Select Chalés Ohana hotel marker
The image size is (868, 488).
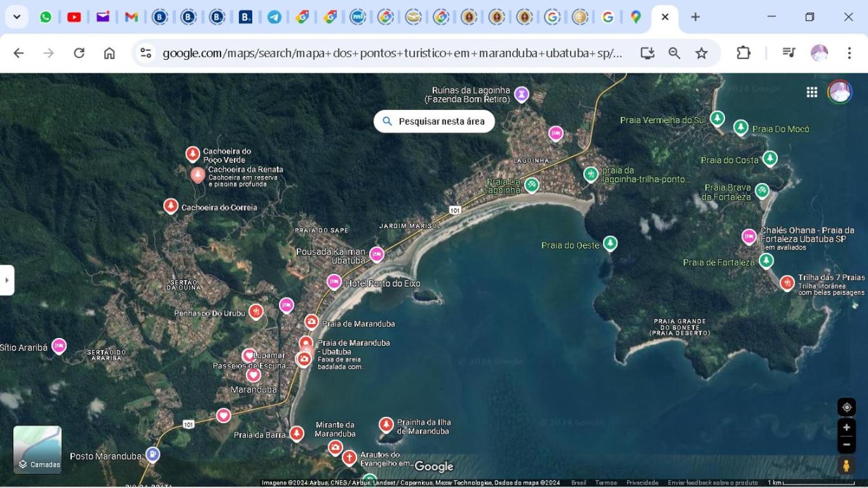(x=749, y=236)
